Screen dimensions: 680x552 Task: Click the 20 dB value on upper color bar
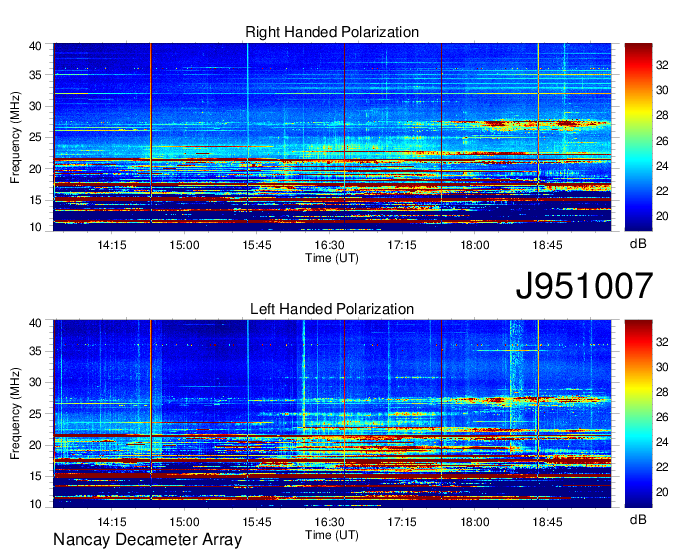(x=662, y=216)
